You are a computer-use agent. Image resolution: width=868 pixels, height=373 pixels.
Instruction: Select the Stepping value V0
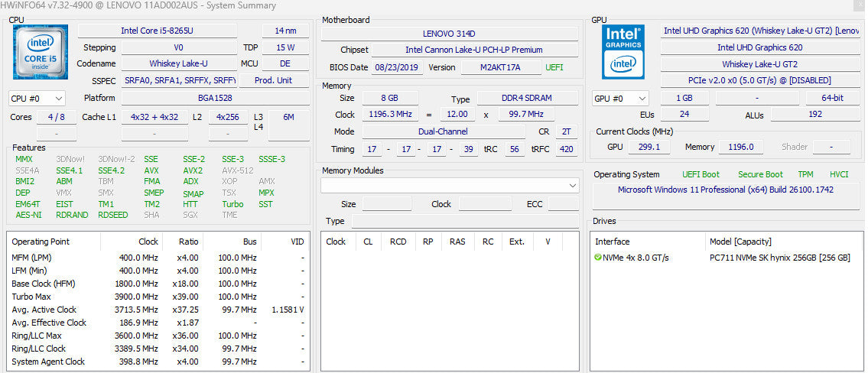click(178, 47)
